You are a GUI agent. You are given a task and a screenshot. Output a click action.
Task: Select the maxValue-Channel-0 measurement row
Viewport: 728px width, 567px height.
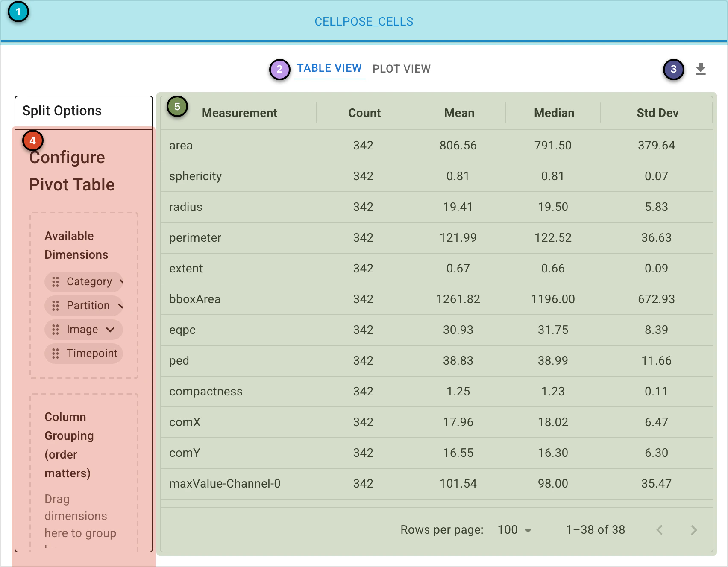(437, 484)
